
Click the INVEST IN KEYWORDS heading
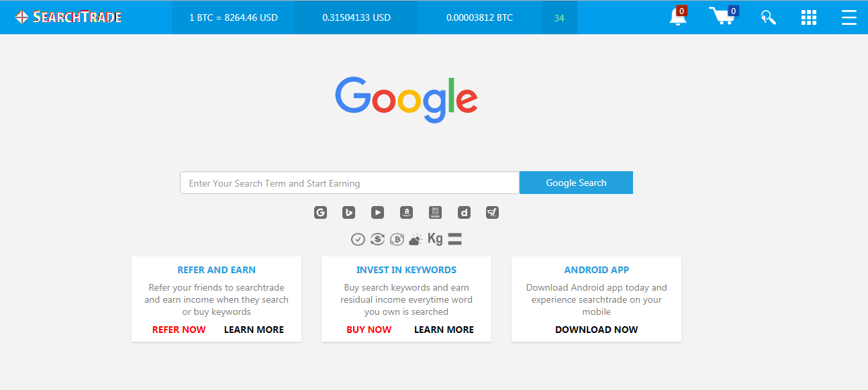(x=406, y=270)
